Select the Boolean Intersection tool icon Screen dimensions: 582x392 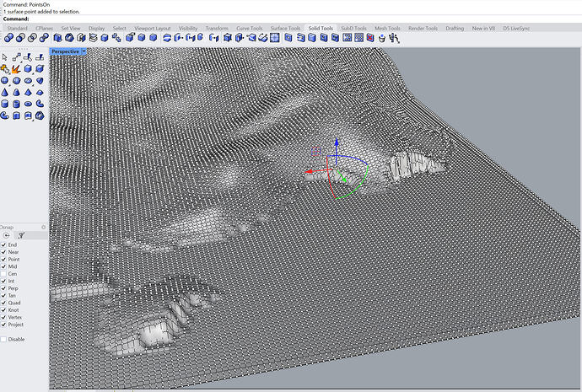click(32, 38)
